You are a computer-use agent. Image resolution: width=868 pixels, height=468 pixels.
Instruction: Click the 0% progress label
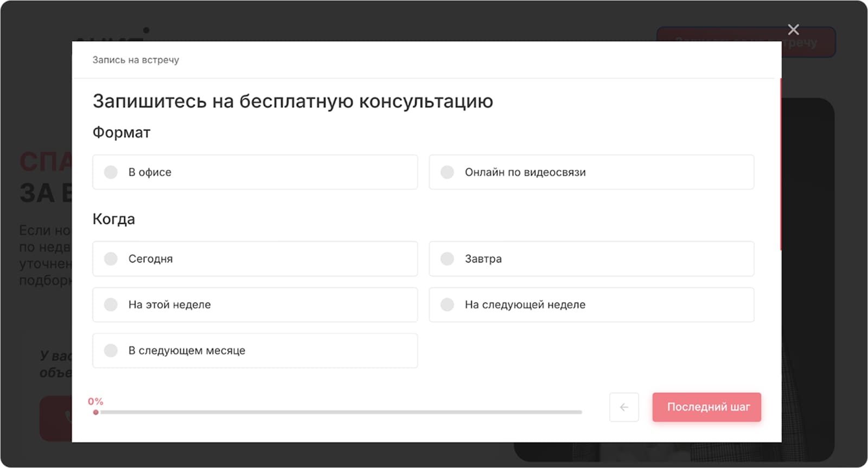point(96,401)
